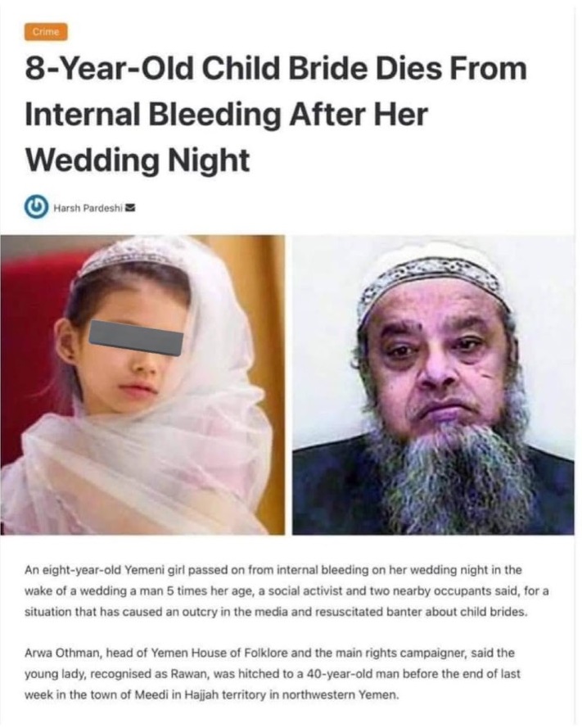The image size is (582, 728).
Task: Click the gray censor bar on girl's photo
Action: point(136,338)
